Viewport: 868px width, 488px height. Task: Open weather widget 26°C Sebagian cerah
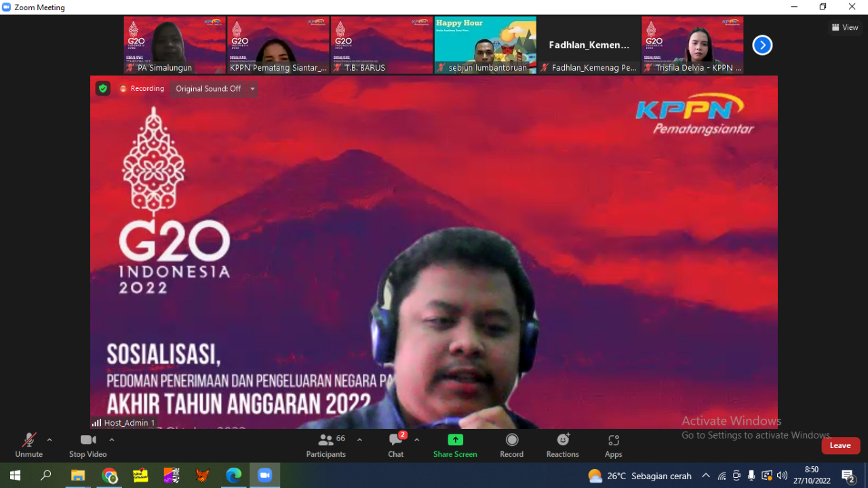(639, 476)
